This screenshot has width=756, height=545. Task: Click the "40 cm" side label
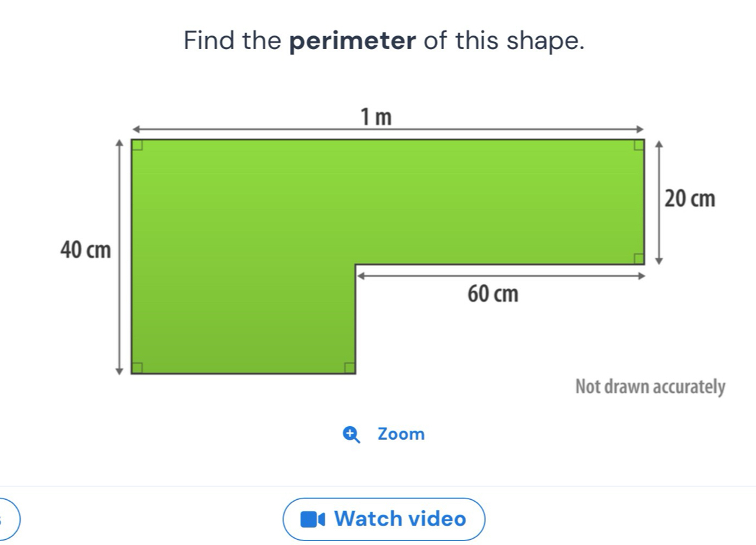click(x=85, y=249)
